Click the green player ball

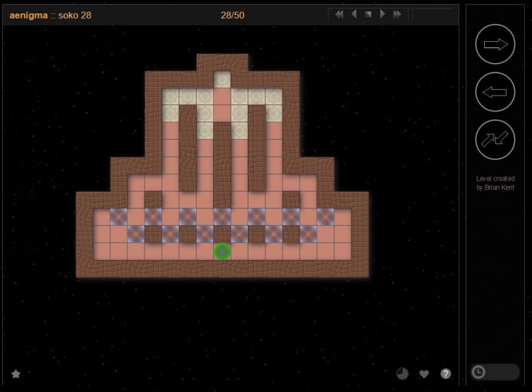tap(222, 252)
